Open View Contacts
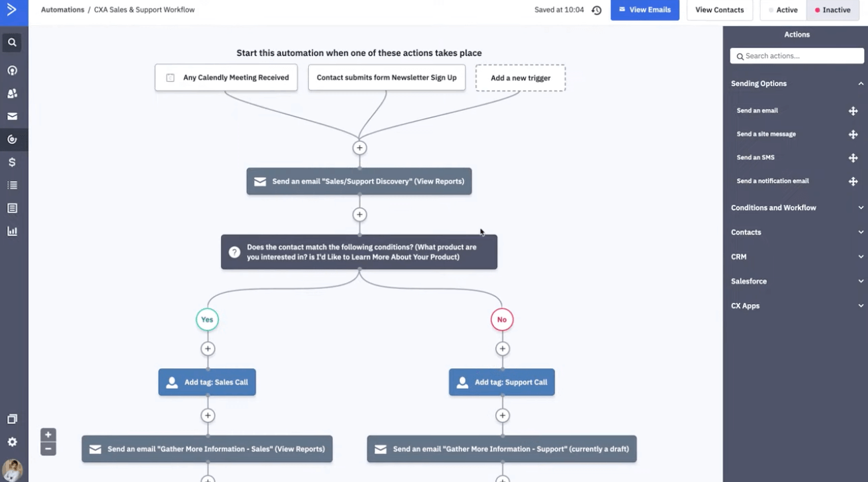The width and height of the screenshot is (868, 482). pos(719,10)
